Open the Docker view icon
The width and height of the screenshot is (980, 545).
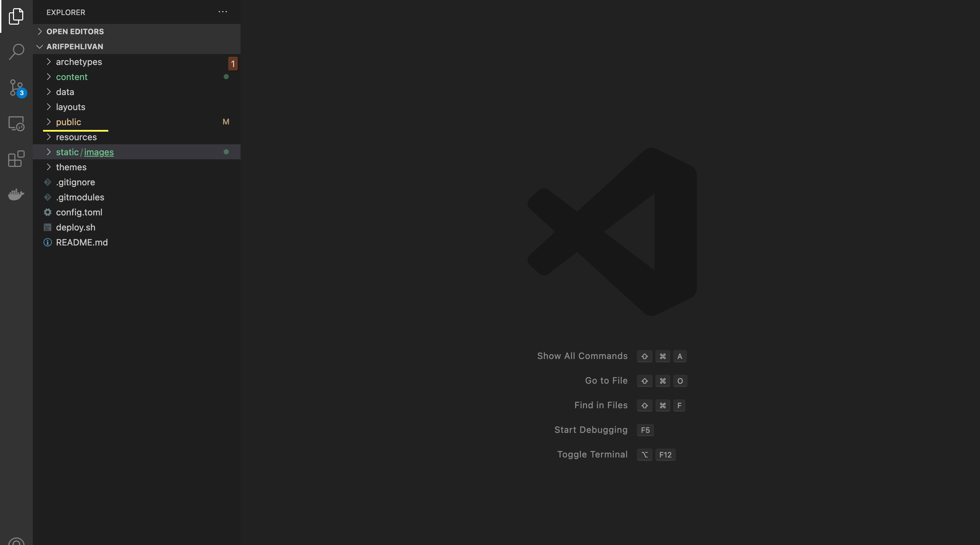16,194
